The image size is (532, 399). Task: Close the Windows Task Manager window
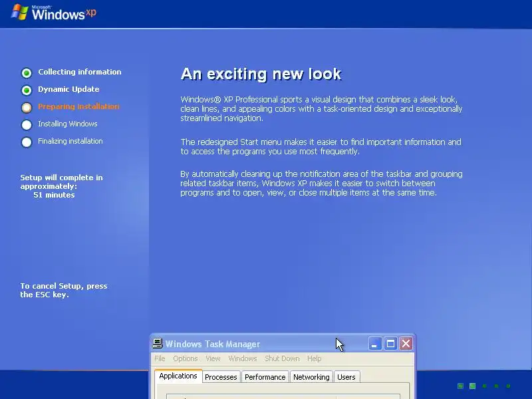(406, 344)
